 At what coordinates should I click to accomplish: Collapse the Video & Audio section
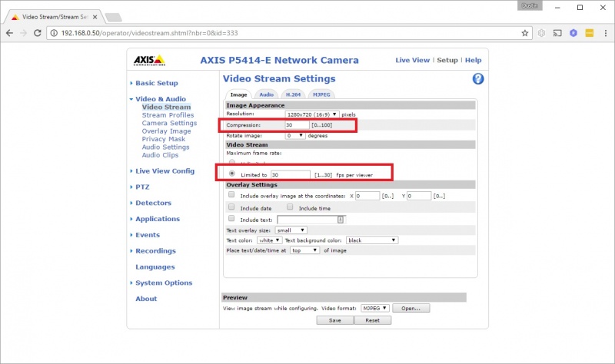161,99
